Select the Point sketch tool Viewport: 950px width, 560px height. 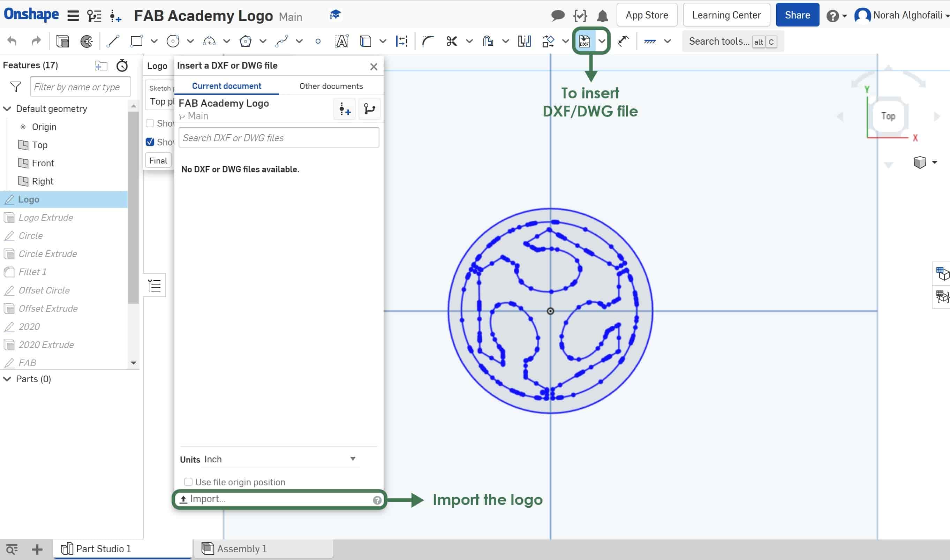coord(318,41)
